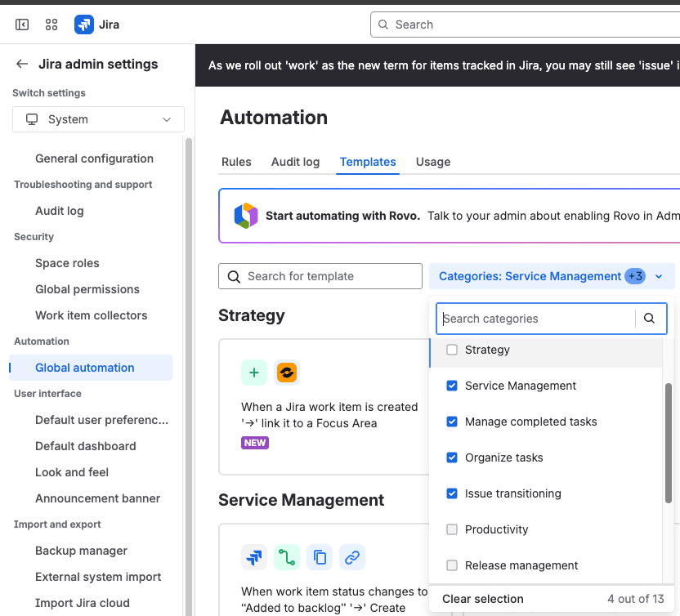
Task: Open Import Jira cloud
Action: point(83,603)
